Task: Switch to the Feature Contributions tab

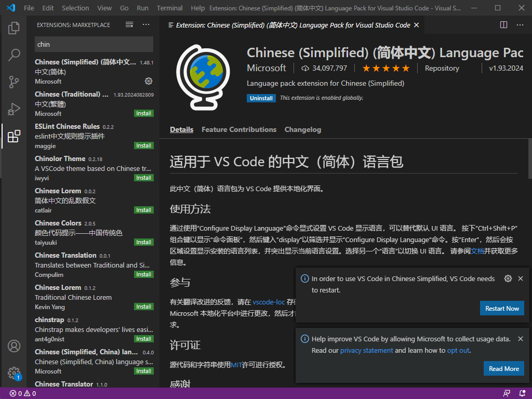Action: (239, 129)
